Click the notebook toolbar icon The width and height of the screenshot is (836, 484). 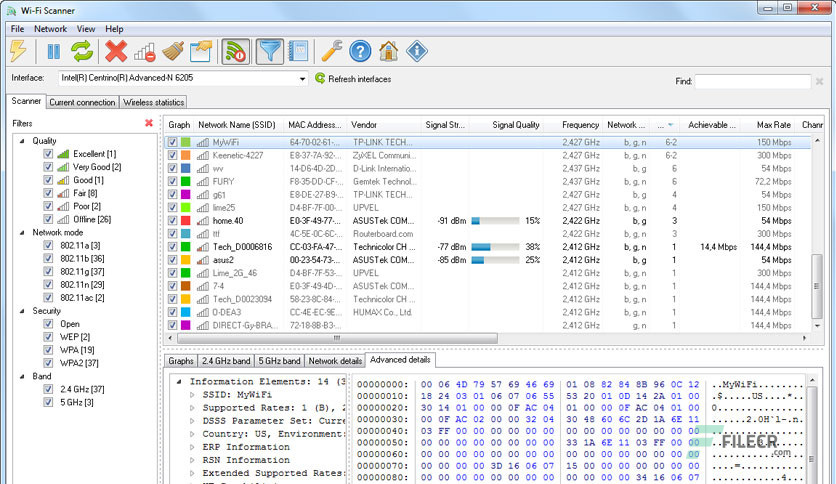[299, 52]
